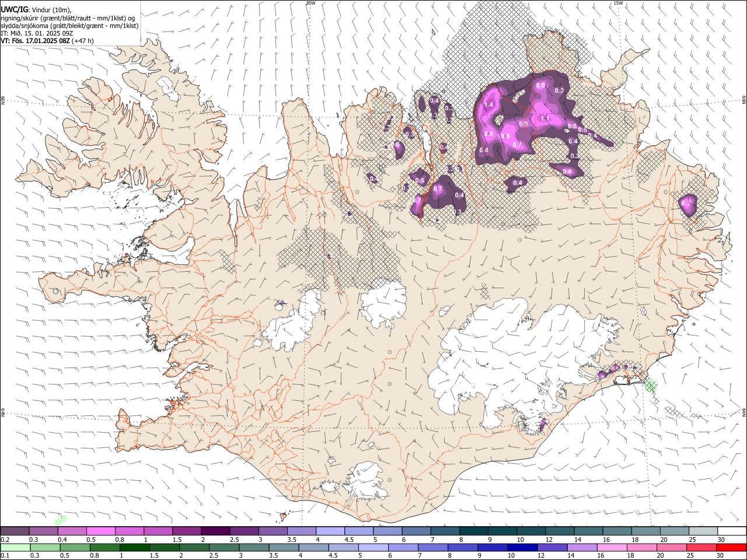Click the initial time line 'IT: Mið. 15. 01. 2025 09Z'

coord(36,33)
